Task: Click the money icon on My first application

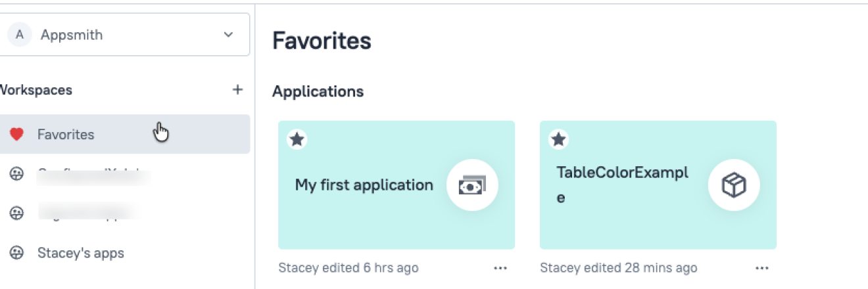Action: [472, 186]
